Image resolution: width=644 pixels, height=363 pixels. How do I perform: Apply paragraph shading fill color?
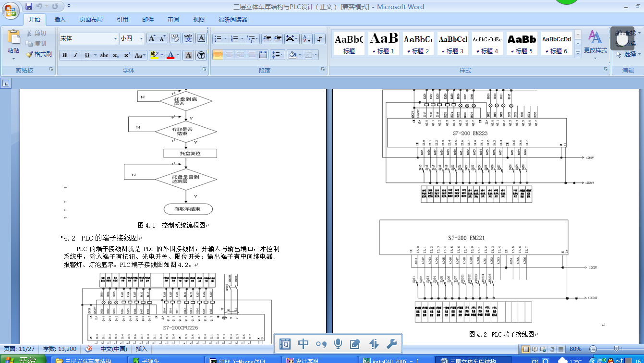click(292, 55)
